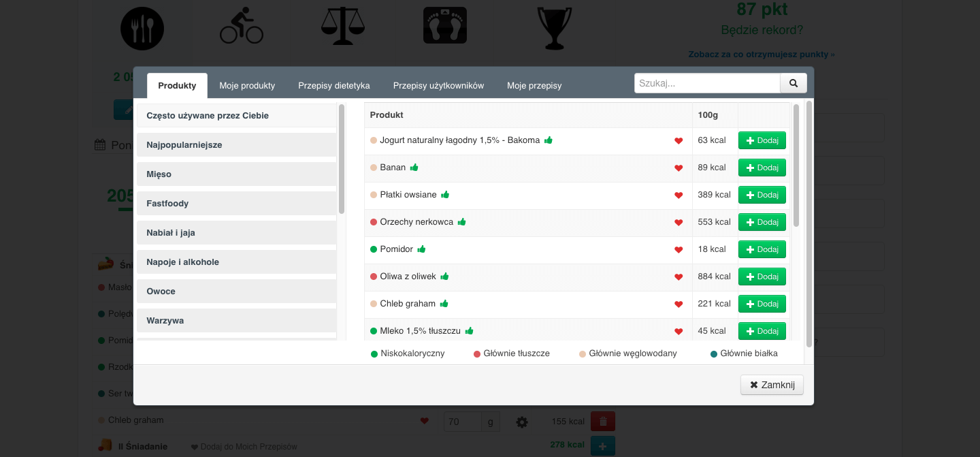Click 'Niskokaloryczny' legend label

click(412, 353)
